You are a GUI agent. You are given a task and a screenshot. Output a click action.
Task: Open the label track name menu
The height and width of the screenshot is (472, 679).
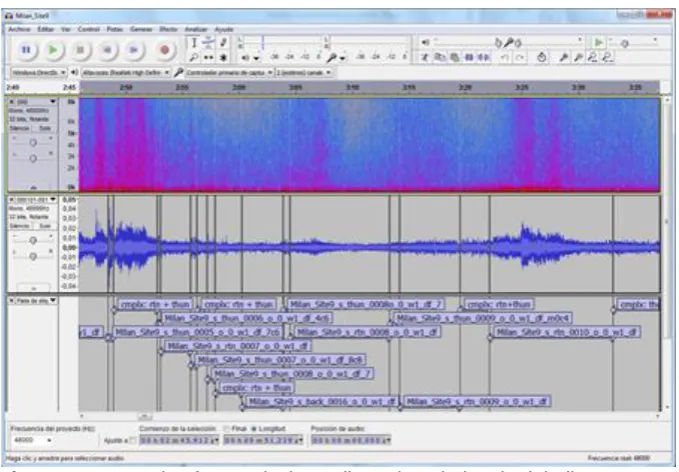37,300
